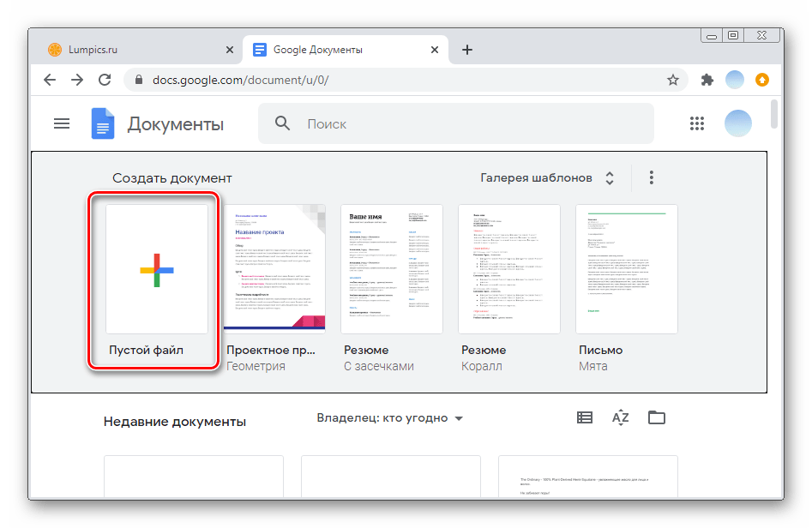Open the Письмо Мята template
The width and height of the screenshot is (812, 528).
coord(627,268)
